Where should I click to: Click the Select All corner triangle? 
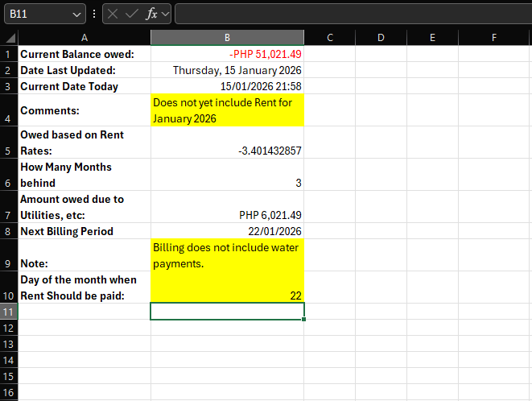point(9,39)
